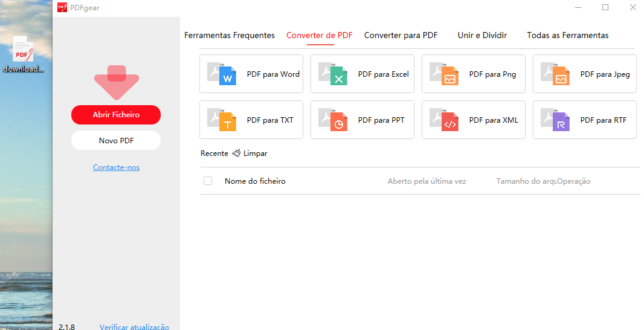Maximize the PDFgear window
This screenshot has height=330, width=644.
605,7
